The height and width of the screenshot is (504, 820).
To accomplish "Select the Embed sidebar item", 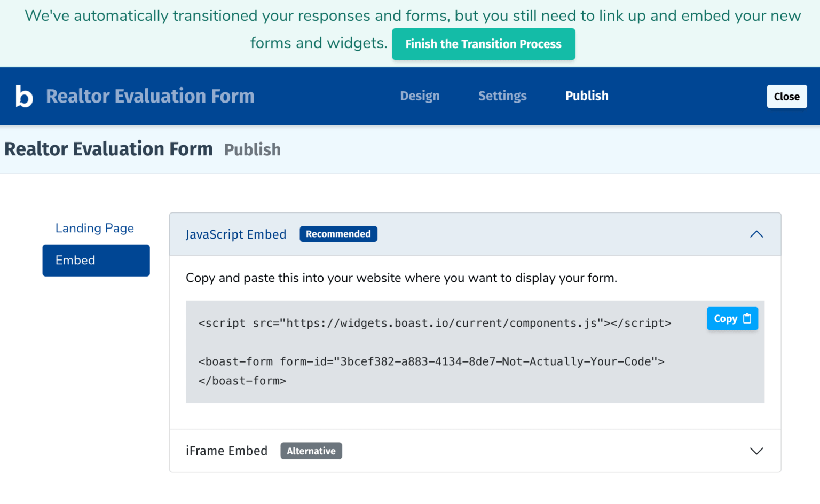I will [x=96, y=261].
